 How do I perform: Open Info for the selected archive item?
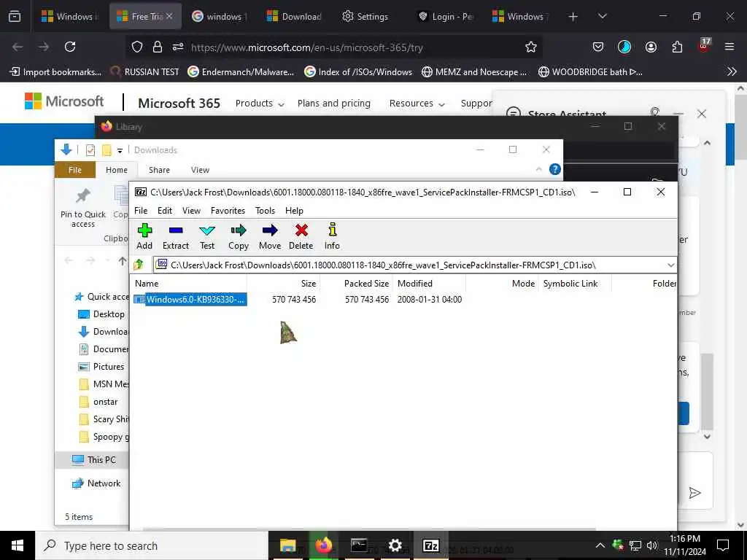(x=332, y=237)
